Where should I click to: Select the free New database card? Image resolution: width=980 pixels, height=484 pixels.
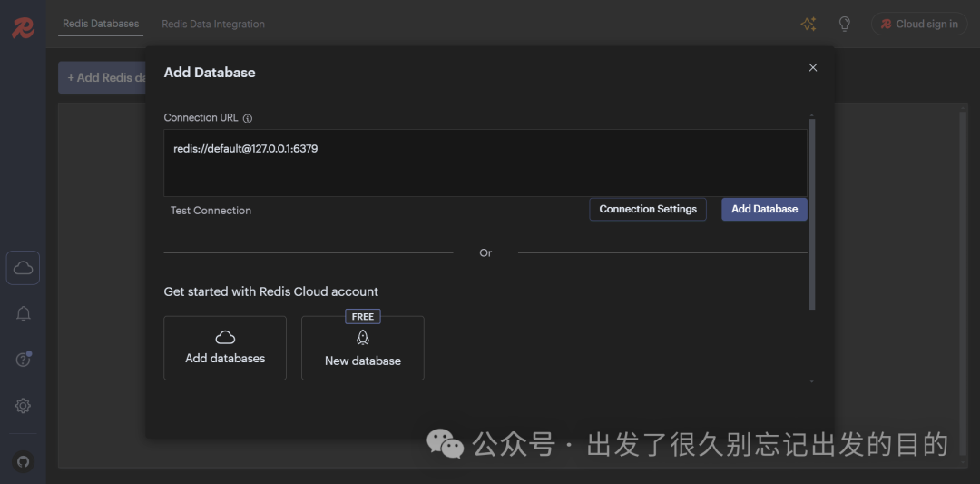tap(363, 349)
